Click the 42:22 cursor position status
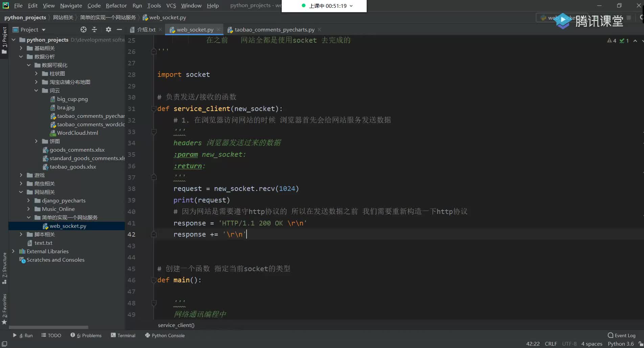The width and height of the screenshot is (644, 348). click(x=533, y=344)
